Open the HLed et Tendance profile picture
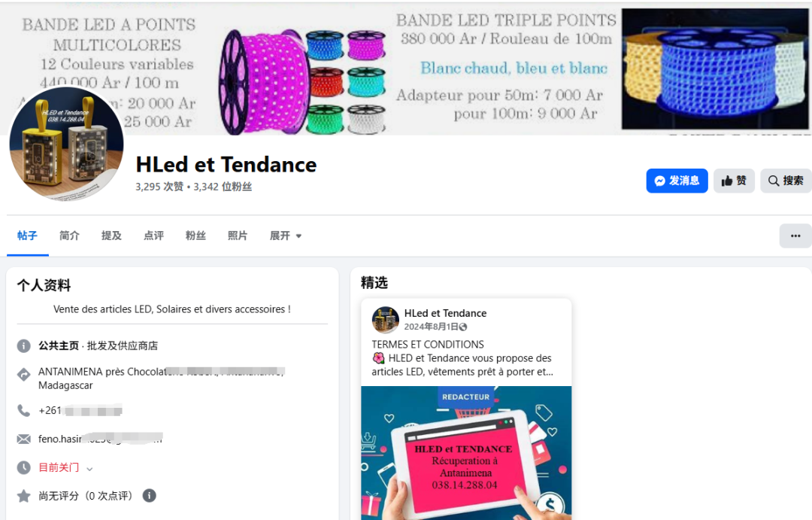Image resolution: width=812 pixels, height=520 pixels. pyautogui.click(x=67, y=144)
